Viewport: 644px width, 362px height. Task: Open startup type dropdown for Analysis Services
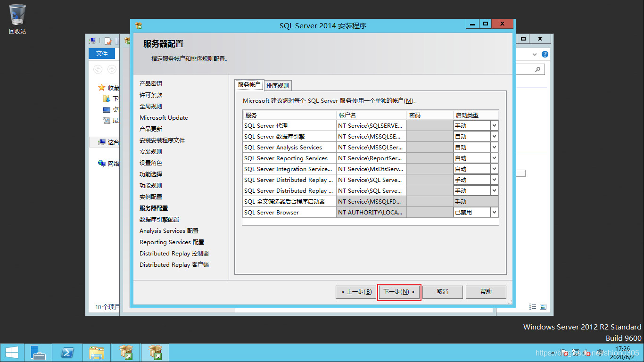tap(494, 147)
